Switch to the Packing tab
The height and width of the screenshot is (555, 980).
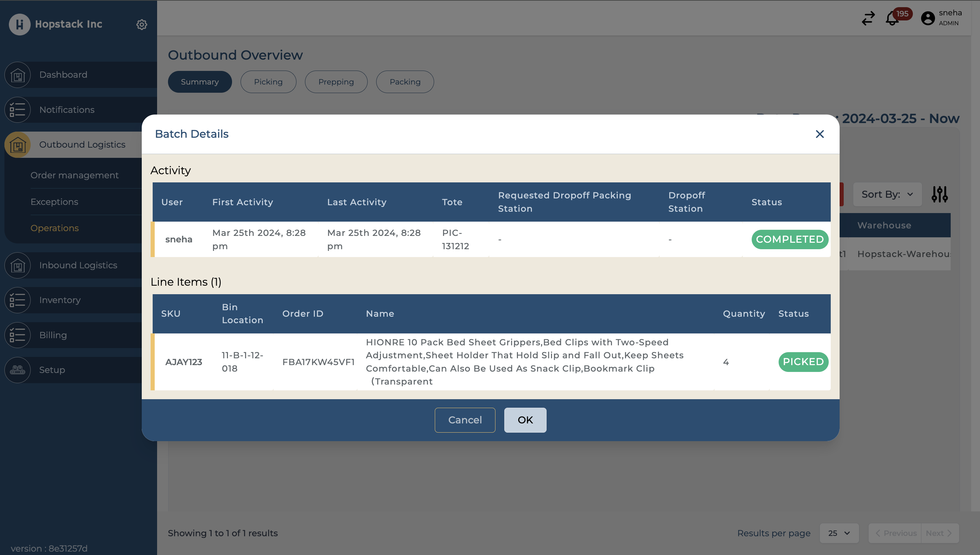coord(404,82)
